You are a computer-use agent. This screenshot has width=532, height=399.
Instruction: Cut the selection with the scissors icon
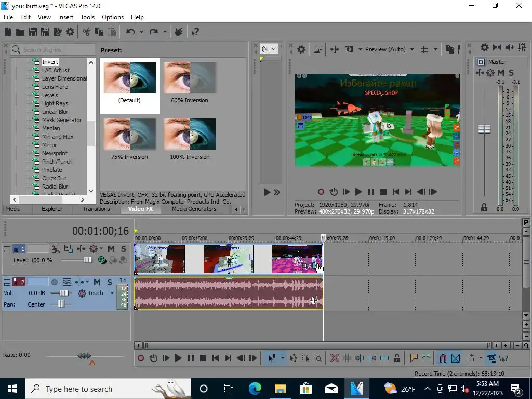pos(86,32)
